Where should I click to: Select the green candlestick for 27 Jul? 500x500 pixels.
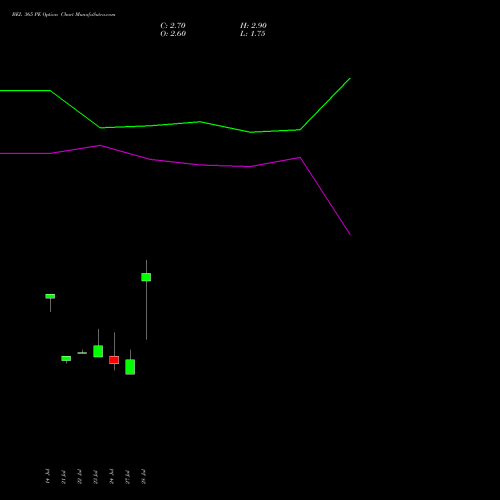click(x=130, y=367)
